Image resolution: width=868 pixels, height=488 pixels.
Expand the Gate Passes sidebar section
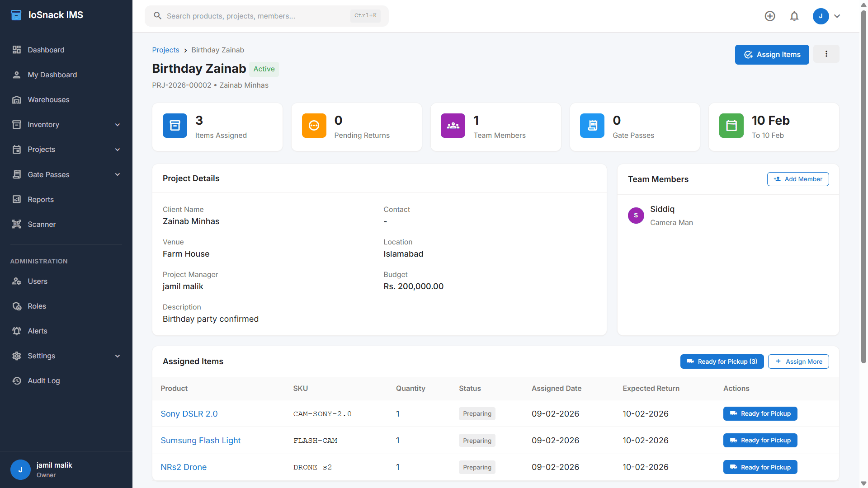click(x=117, y=174)
